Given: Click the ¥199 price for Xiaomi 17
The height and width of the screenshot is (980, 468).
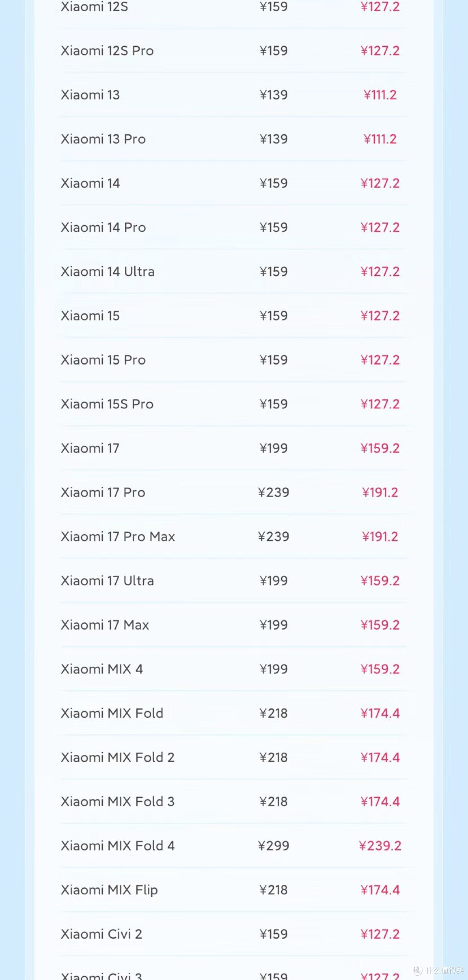Looking at the screenshot, I should pos(273,448).
